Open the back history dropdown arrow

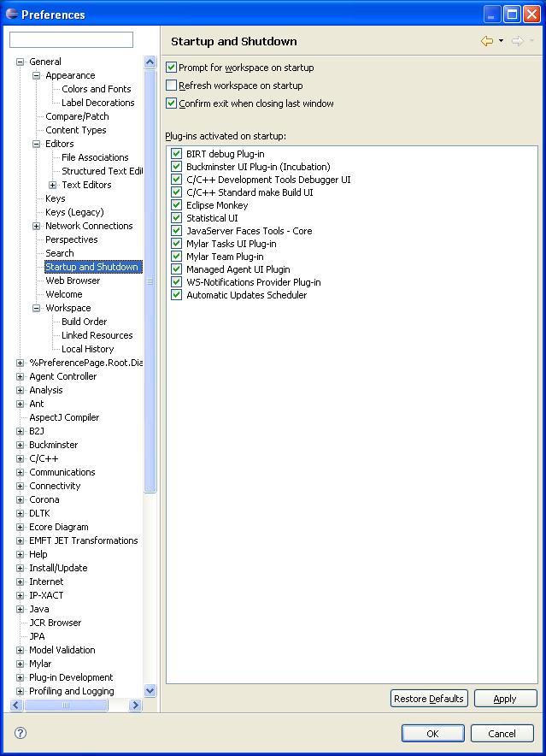coord(502,41)
